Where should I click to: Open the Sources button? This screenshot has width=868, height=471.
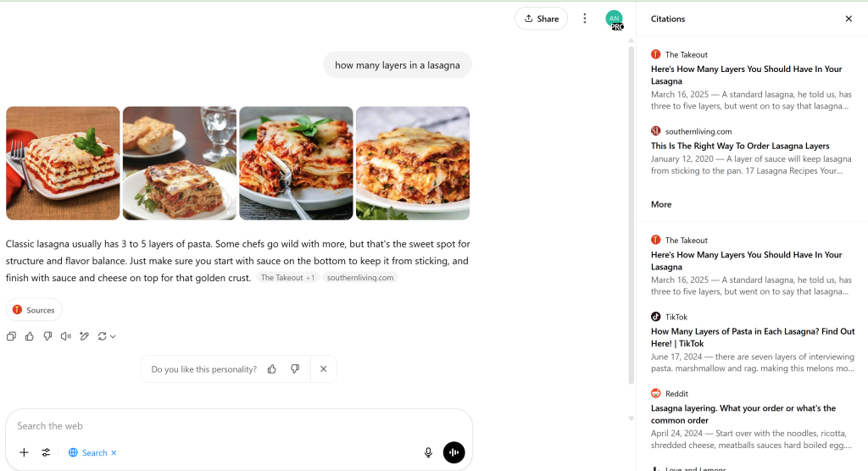pos(34,310)
